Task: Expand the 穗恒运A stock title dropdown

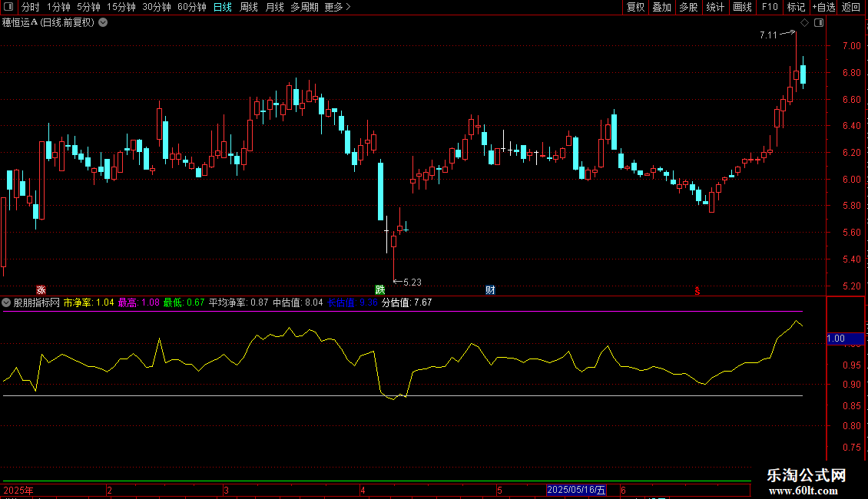Action: pos(103,23)
